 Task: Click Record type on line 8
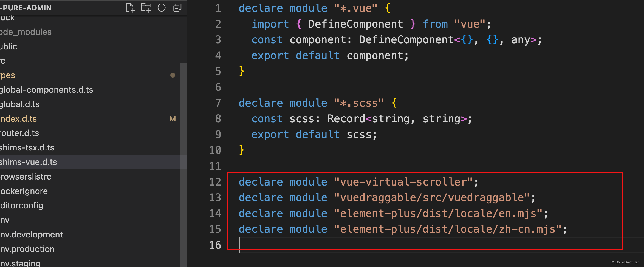(346, 119)
